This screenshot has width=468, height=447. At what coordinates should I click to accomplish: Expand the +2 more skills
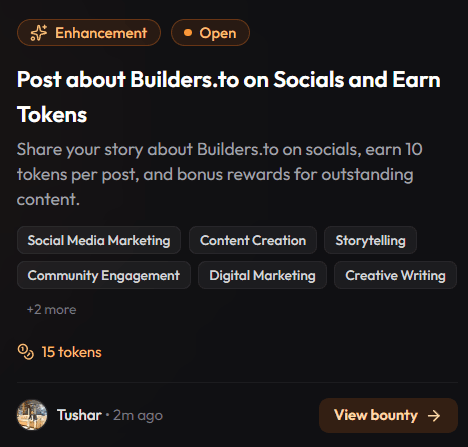pyautogui.click(x=52, y=310)
